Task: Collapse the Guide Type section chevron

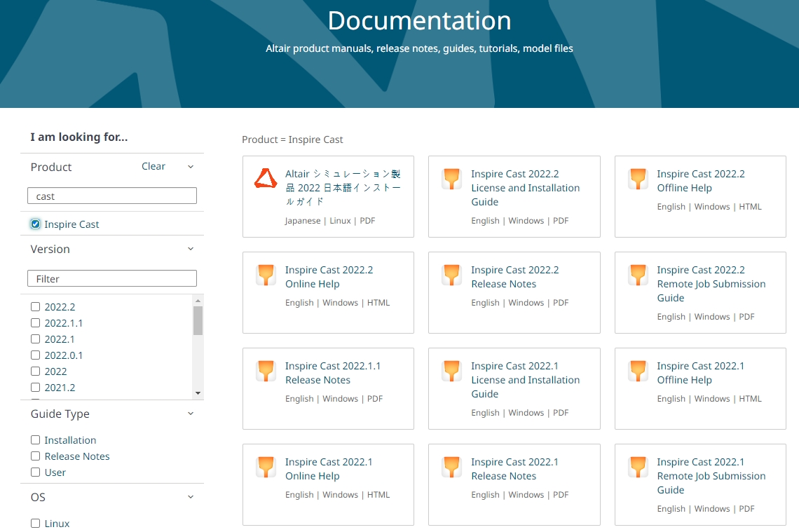Action: 191,414
